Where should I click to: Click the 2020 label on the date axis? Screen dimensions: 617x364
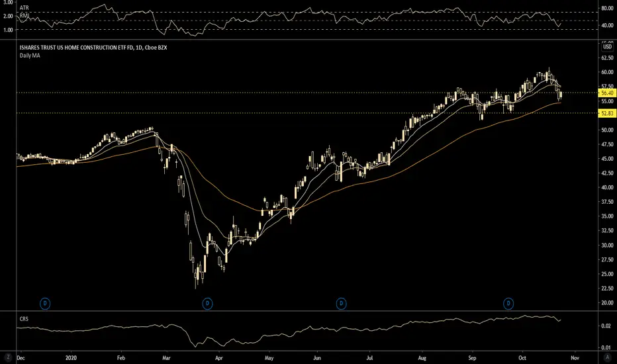tap(71, 357)
